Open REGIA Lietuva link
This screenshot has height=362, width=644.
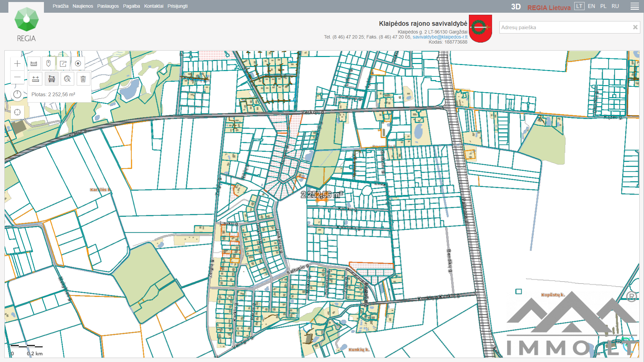[549, 7]
